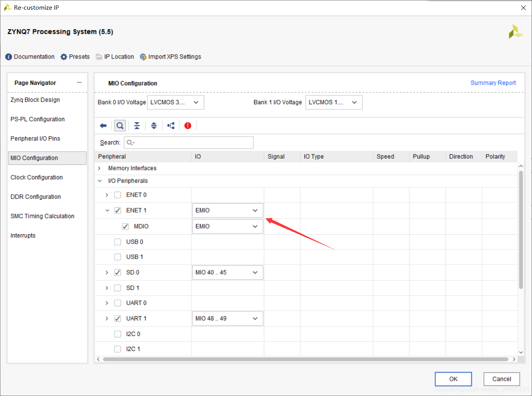Viewport: 532px width, 396px height.
Task: Enable the USB 0 checkbox
Action: (x=118, y=242)
